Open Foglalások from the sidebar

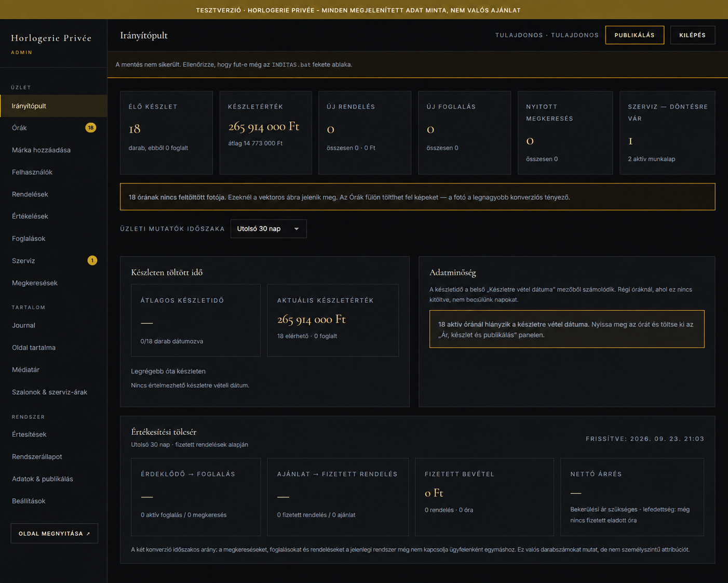click(53, 239)
